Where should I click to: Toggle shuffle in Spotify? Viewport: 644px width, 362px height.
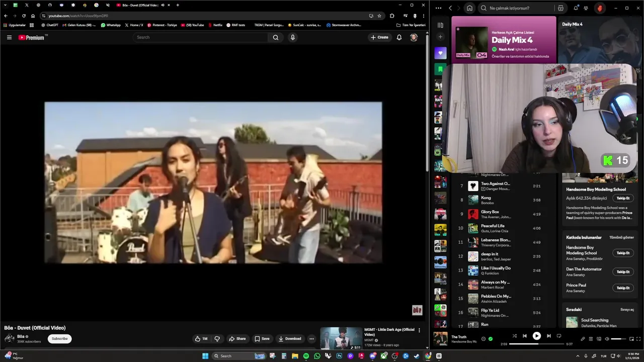coord(514,336)
